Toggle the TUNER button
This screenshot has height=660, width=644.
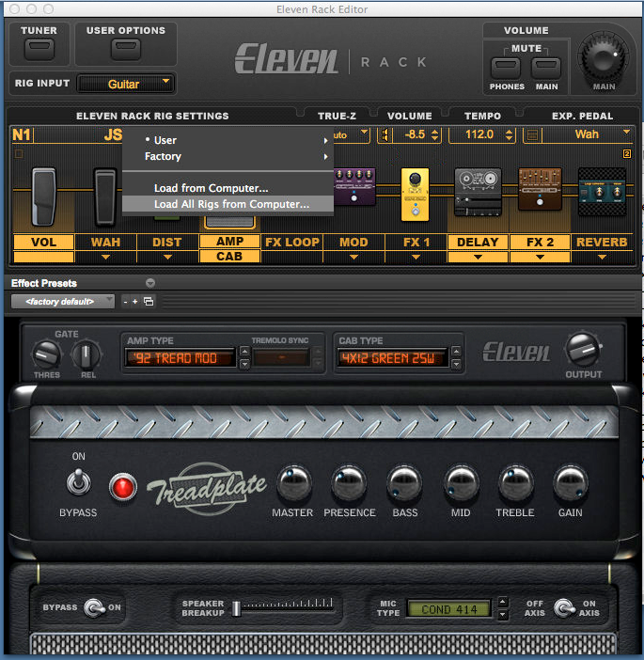click(39, 49)
